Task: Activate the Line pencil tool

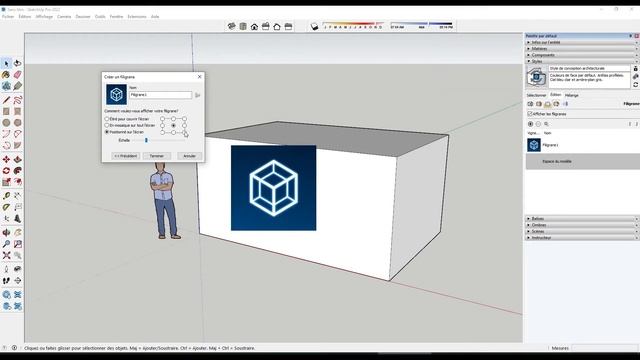Action: click(x=6, y=100)
